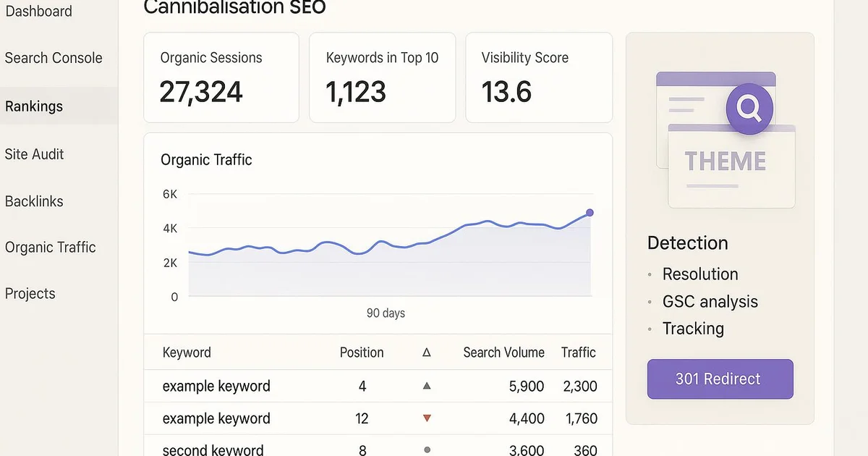This screenshot has width=868, height=456.
Task: Click the THEME window illustration
Action: (x=731, y=166)
